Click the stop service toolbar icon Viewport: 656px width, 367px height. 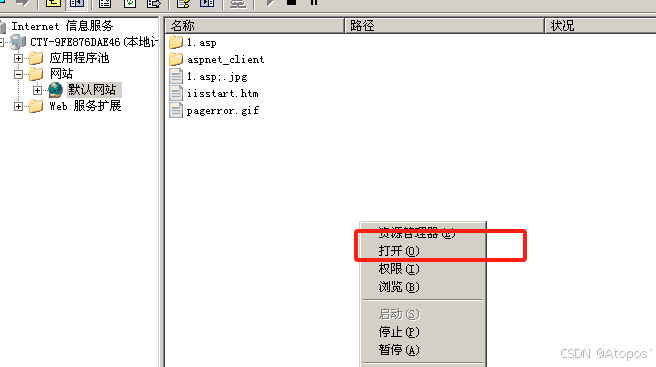coord(292,2)
